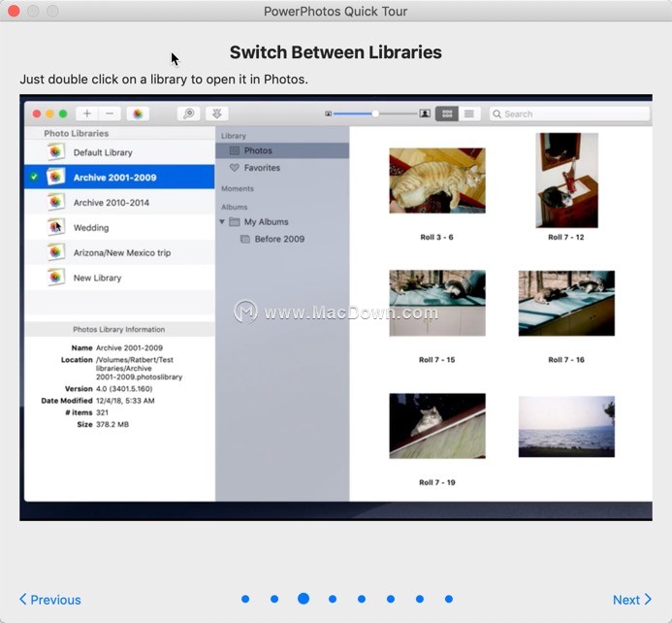This screenshot has height=623, width=672.
Task: Click the Moments section label
Action: pos(238,188)
